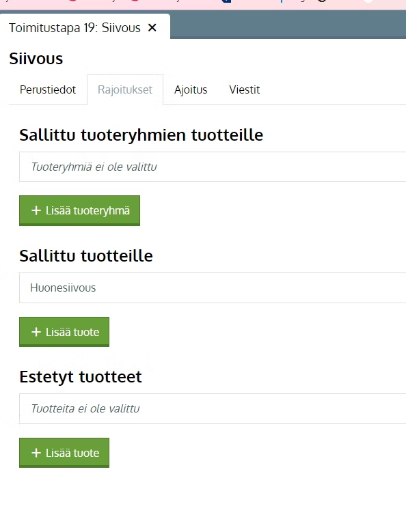Click the Lisää tuoteryhmä button

pyautogui.click(x=79, y=210)
